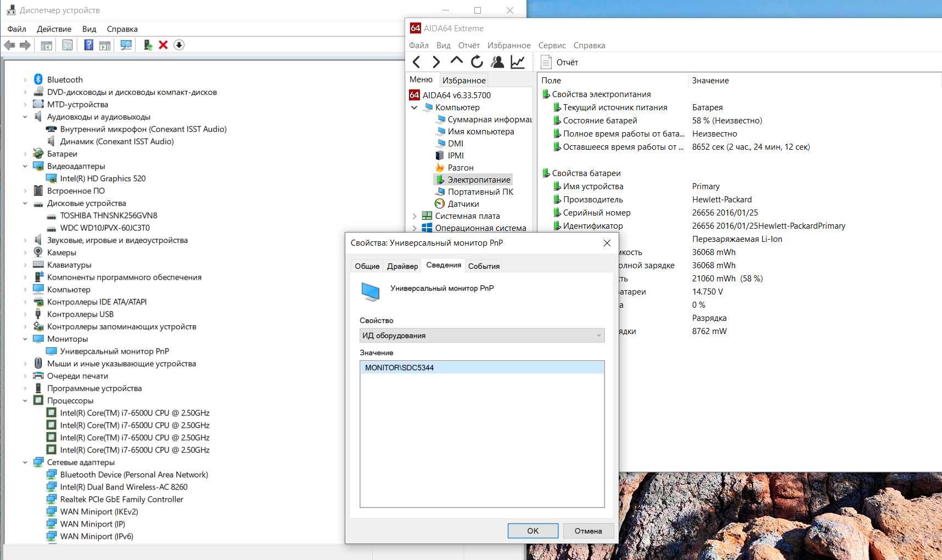Image resolution: width=942 pixels, height=560 pixels.
Task: Click the Отчёт report button in AIDA64 toolbar
Action: click(559, 62)
